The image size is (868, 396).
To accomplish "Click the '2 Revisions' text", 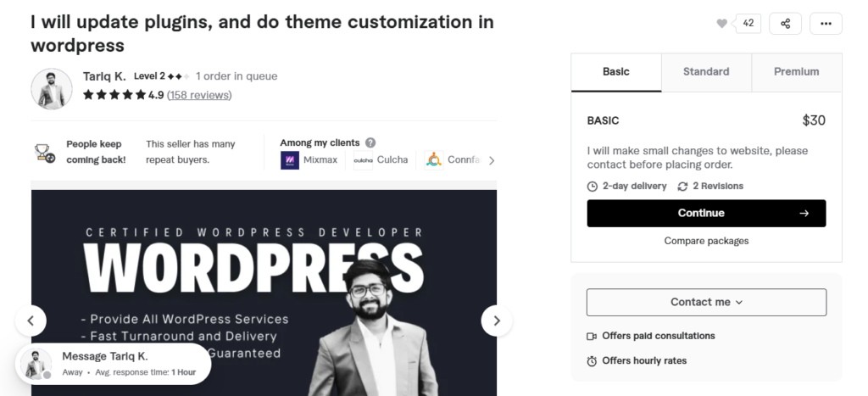I will point(718,187).
